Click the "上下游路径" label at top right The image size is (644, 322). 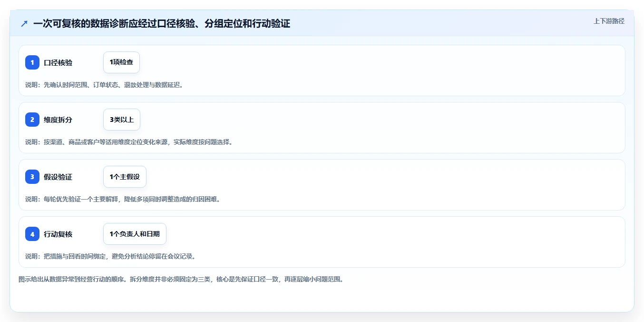pos(609,21)
